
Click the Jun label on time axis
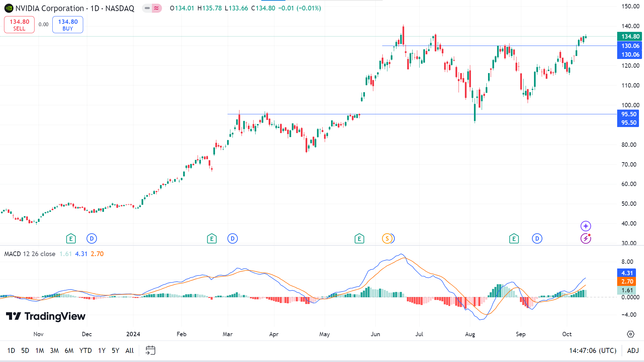pos(375,334)
